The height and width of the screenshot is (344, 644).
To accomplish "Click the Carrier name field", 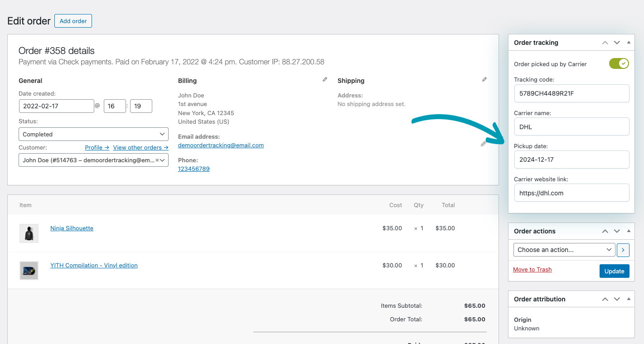I will tap(571, 126).
